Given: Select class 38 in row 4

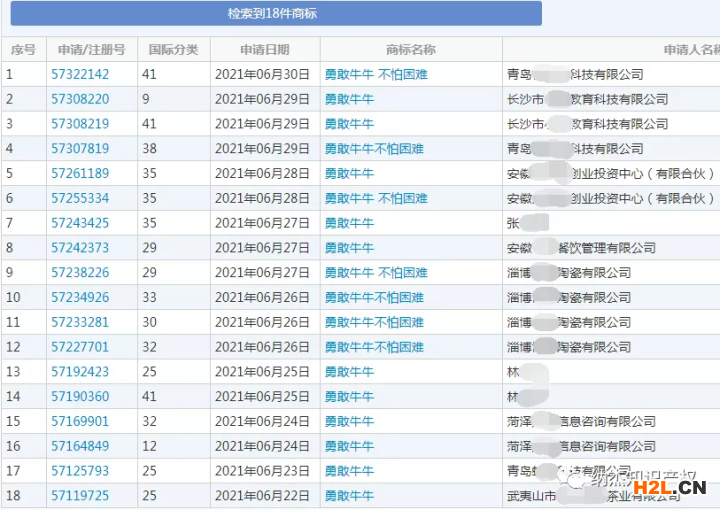Looking at the screenshot, I should (x=149, y=149).
